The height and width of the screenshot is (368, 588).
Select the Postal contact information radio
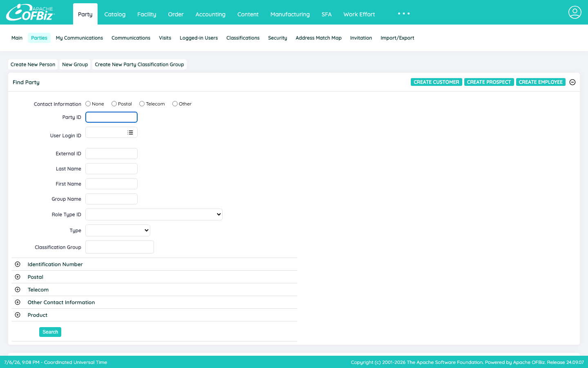click(114, 104)
